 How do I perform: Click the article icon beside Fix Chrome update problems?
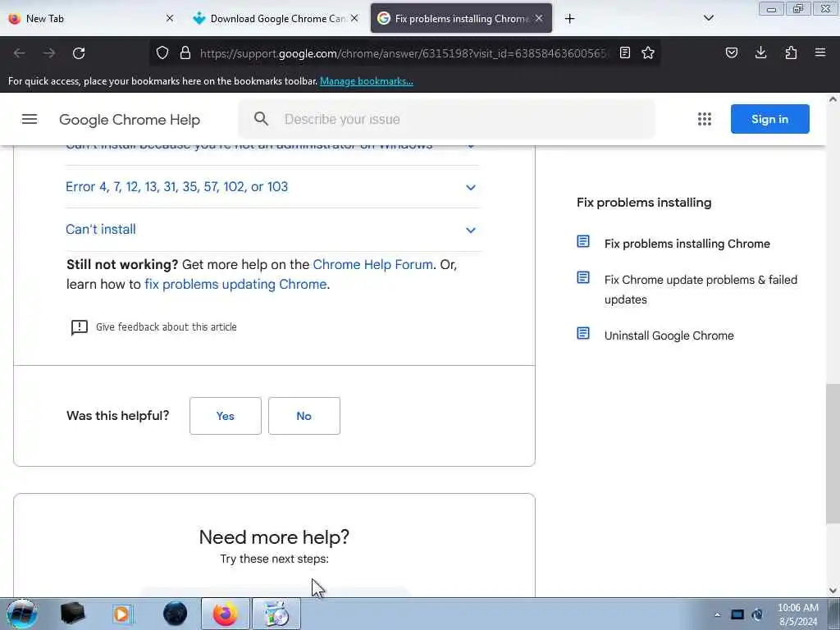[583, 277]
